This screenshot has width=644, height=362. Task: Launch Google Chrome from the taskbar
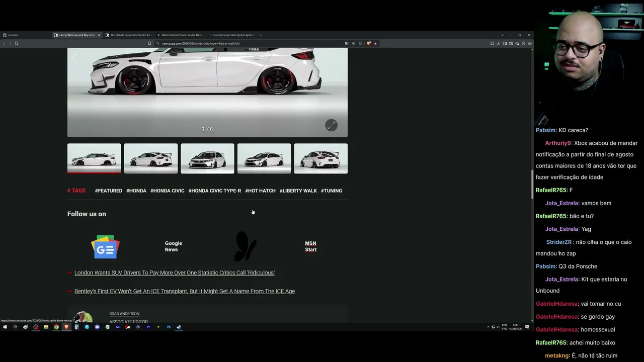(x=56, y=327)
